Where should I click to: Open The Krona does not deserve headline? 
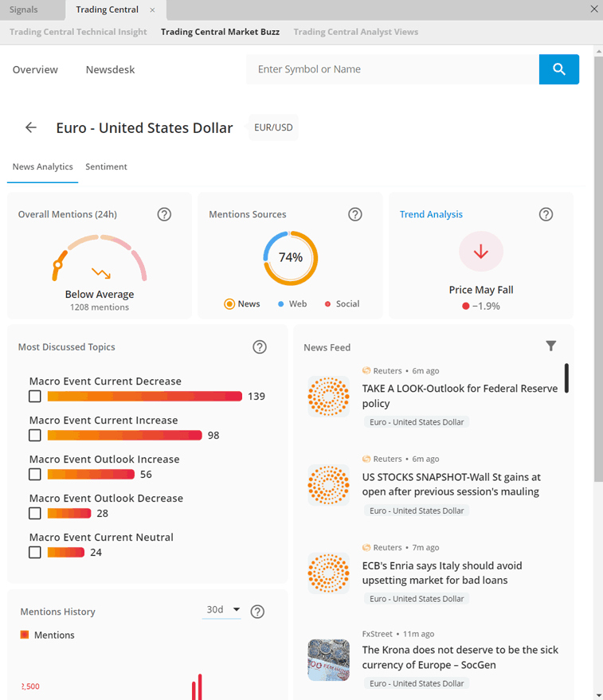460,657
